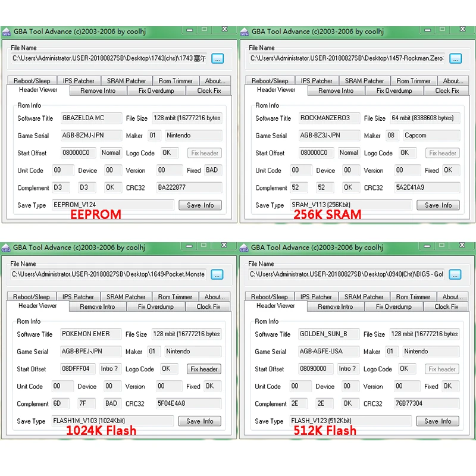This screenshot has width=476, height=476.
Task: Open file browse button in GBAZELDA MC window
Action: click(x=217, y=58)
